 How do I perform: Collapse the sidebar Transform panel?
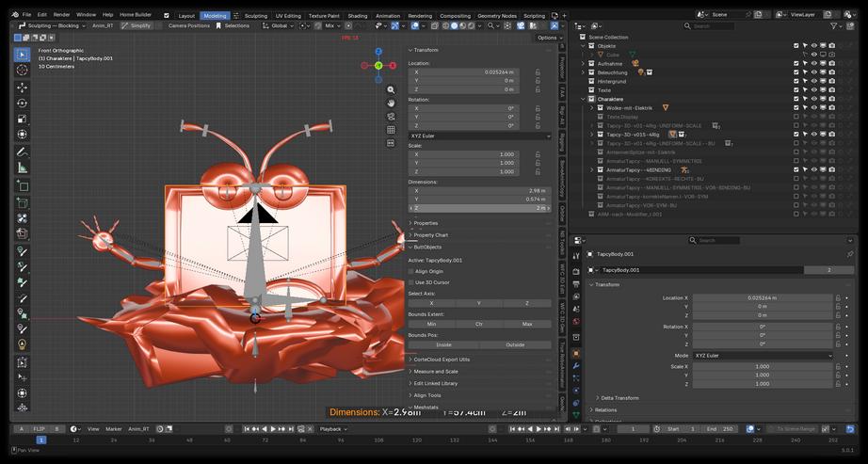[424, 51]
